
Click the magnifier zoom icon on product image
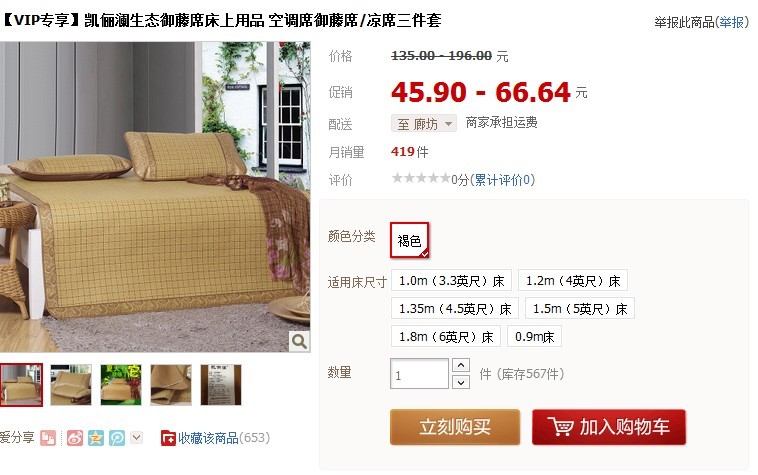[x=299, y=342]
